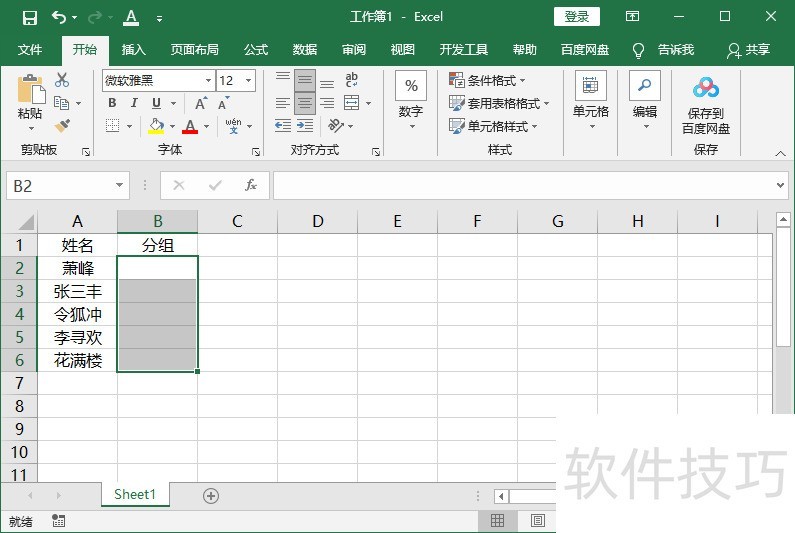Click the Share (共享) button
Image resolution: width=795 pixels, height=533 pixels.
pyautogui.click(x=749, y=50)
